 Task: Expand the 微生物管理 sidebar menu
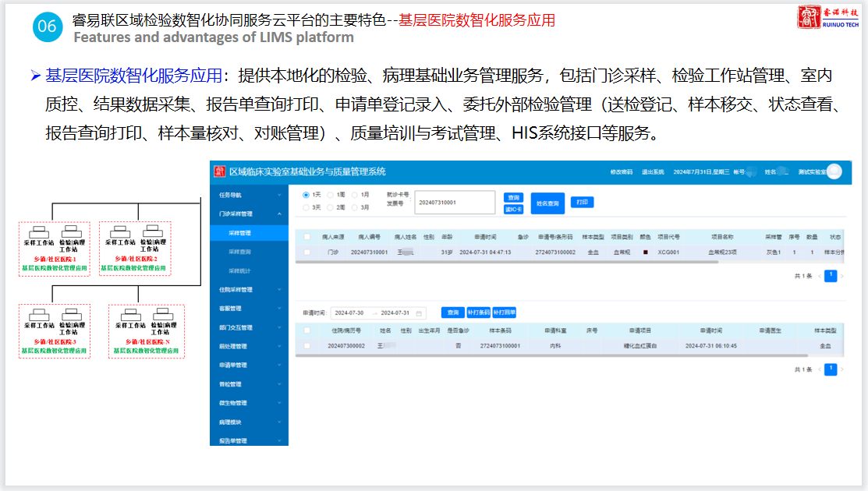pos(248,403)
